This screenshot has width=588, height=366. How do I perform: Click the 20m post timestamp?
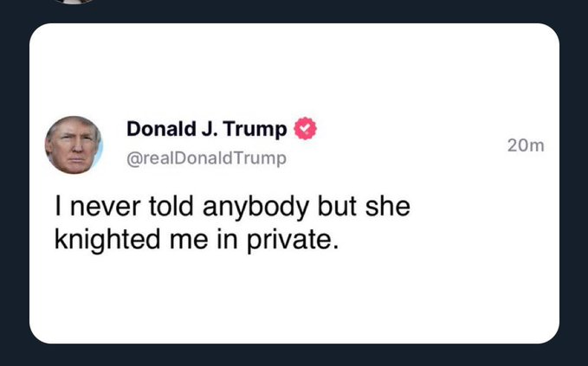(526, 145)
